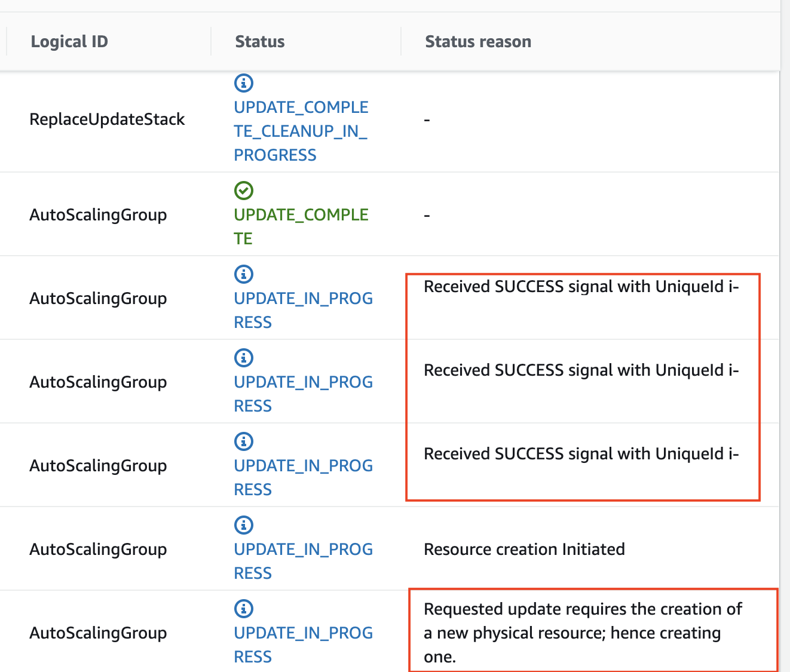Click info icon on the bottom UPDATE_IN_PROGRESS row
790x672 pixels.
(244, 609)
